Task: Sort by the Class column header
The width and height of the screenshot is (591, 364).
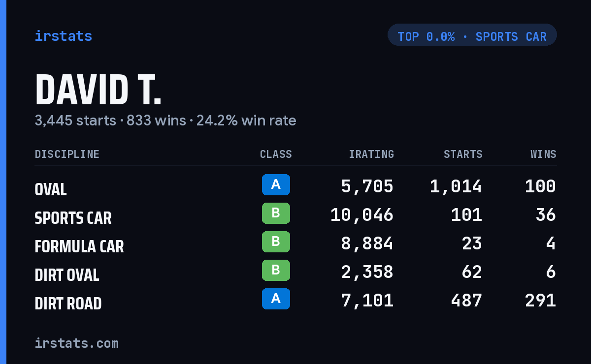Action: point(276,154)
